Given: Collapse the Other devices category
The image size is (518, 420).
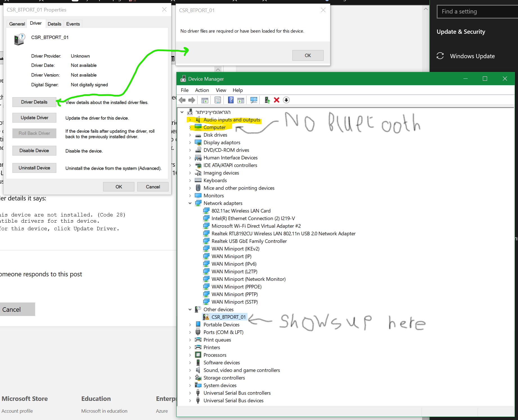Looking at the screenshot, I should [190, 309].
